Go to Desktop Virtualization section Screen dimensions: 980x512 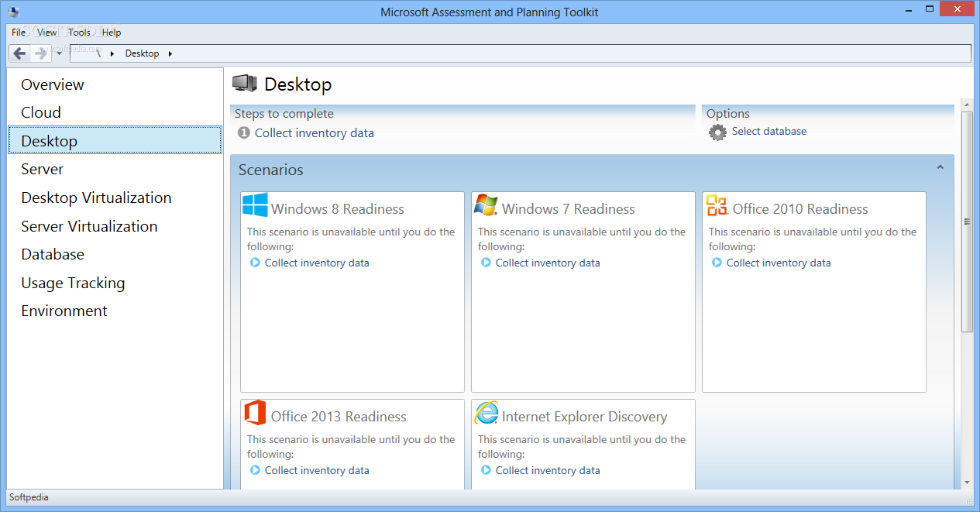click(115, 198)
